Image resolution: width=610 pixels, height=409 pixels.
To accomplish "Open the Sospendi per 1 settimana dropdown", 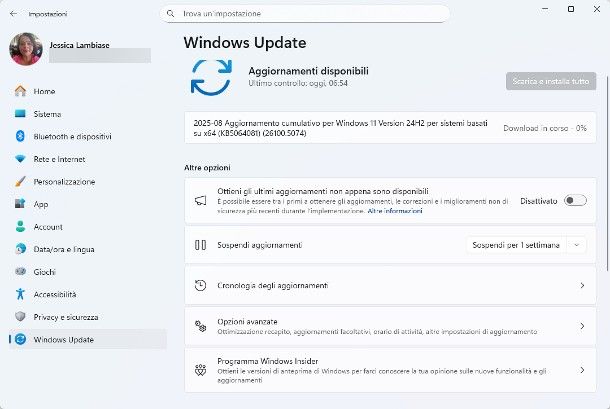I will click(x=527, y=245).
